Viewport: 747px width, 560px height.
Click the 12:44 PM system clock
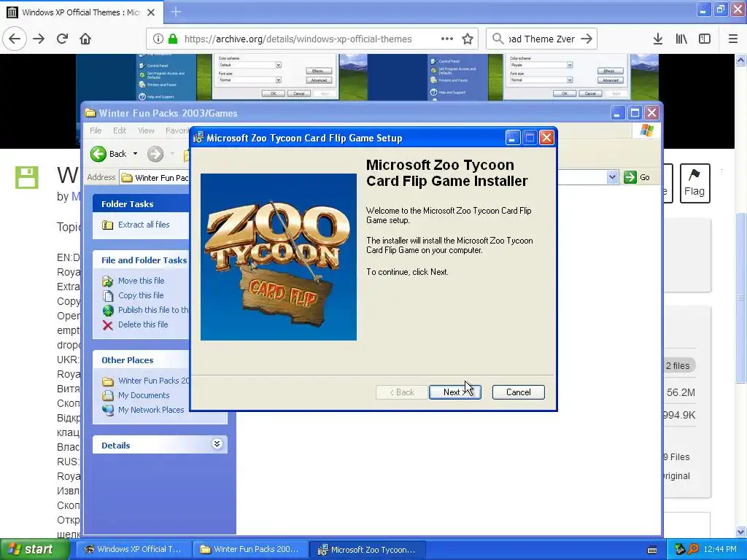[720, 550]
